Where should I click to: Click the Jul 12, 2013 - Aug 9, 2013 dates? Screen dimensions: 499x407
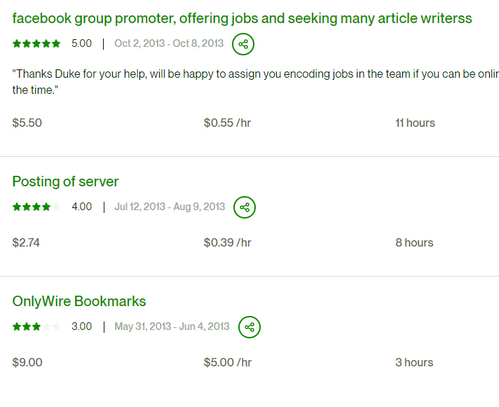[170, 207]
